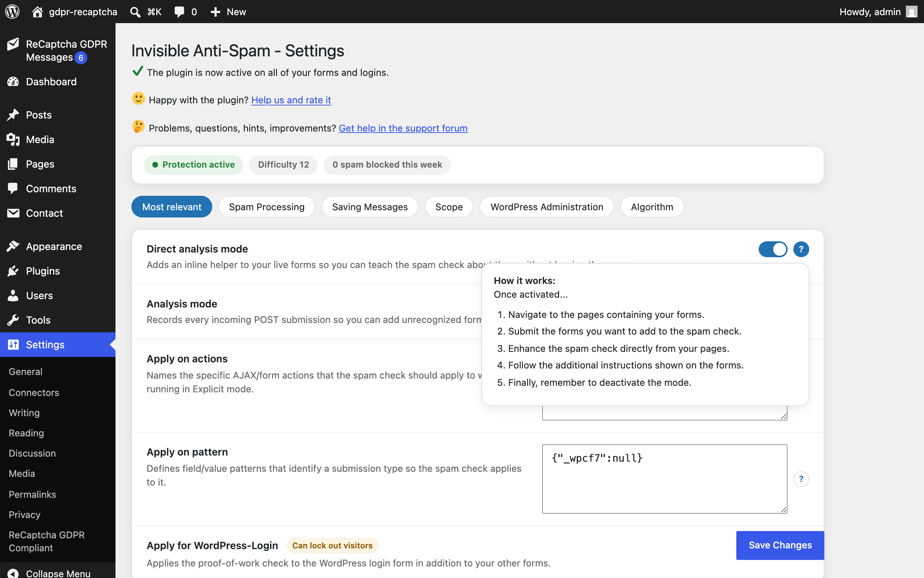Open the Privacy settings submenu item
The image size is (924, 578).
pos(25,515)
